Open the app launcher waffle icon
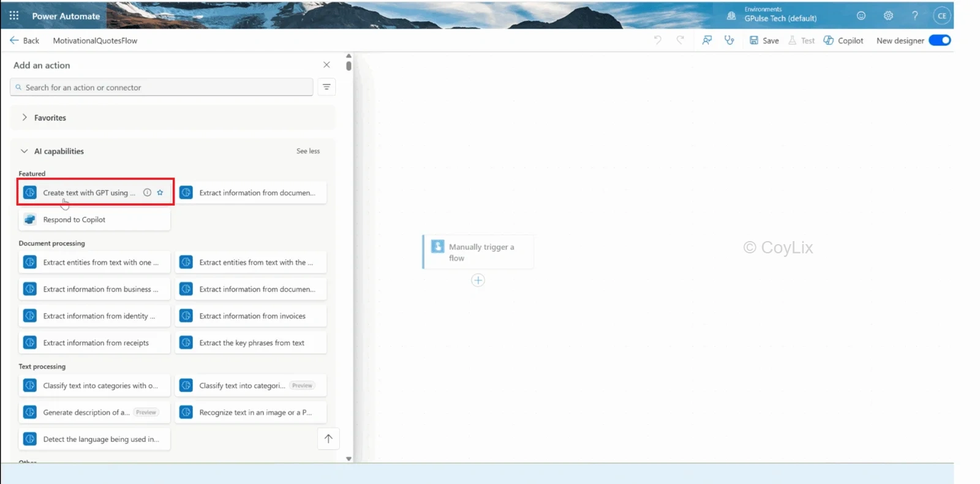 (14, 15)
